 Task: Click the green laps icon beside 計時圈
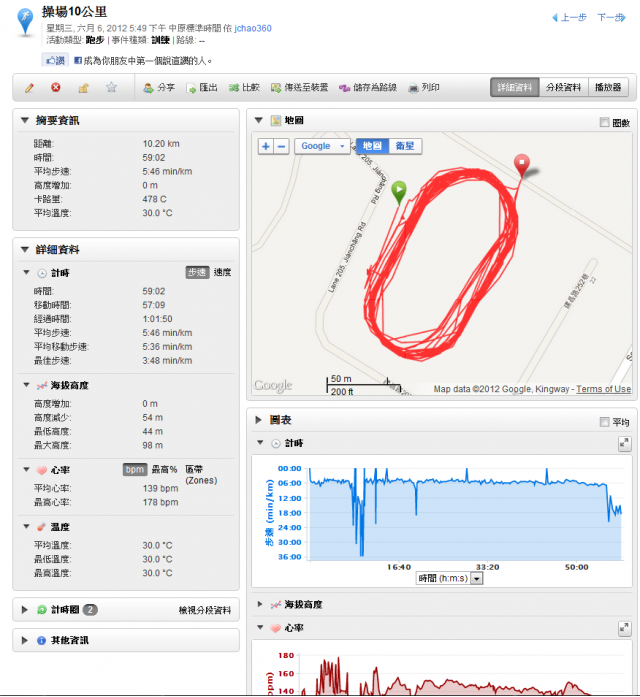[42, 609]
